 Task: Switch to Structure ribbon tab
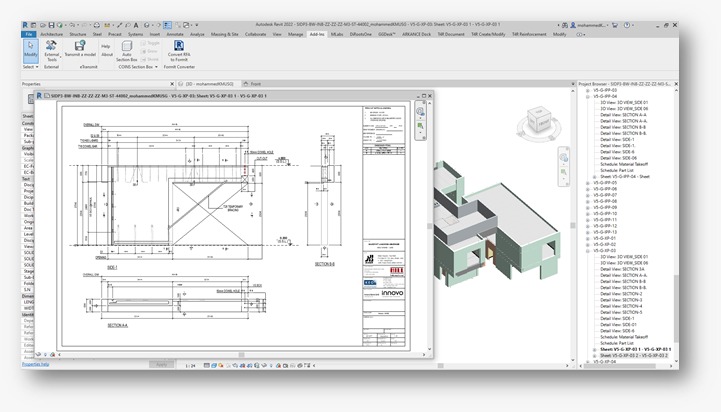78,34
